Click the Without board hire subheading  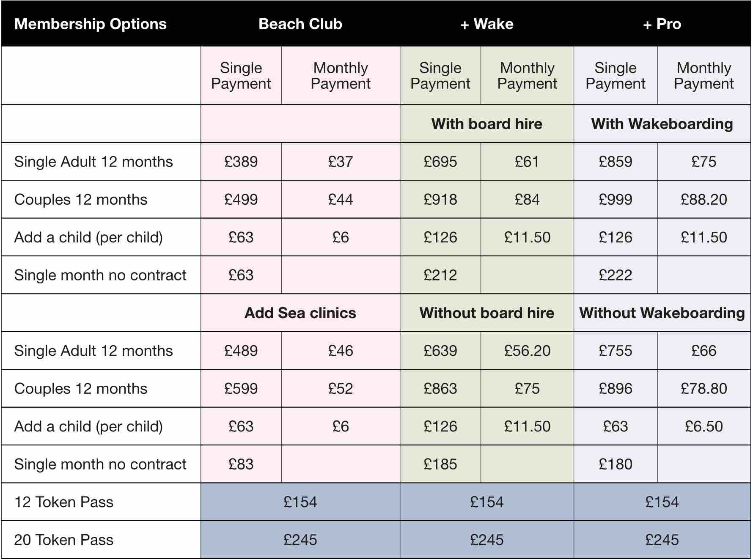pyautogui.click(x=487, y=313)
